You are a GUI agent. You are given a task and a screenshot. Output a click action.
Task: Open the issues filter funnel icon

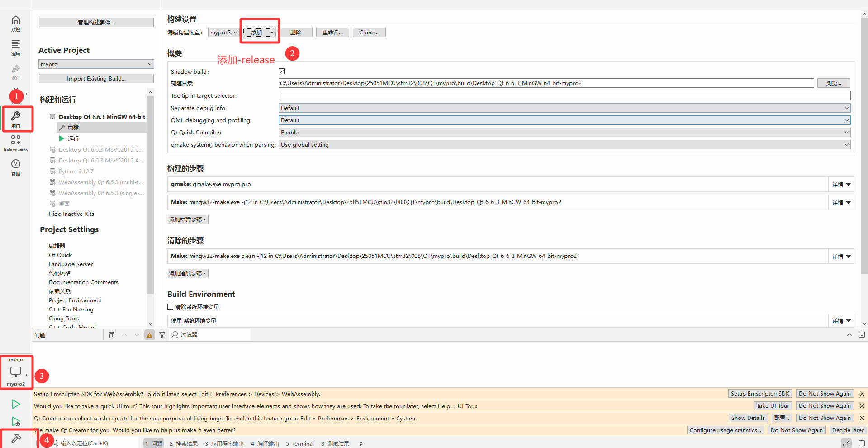162,335
